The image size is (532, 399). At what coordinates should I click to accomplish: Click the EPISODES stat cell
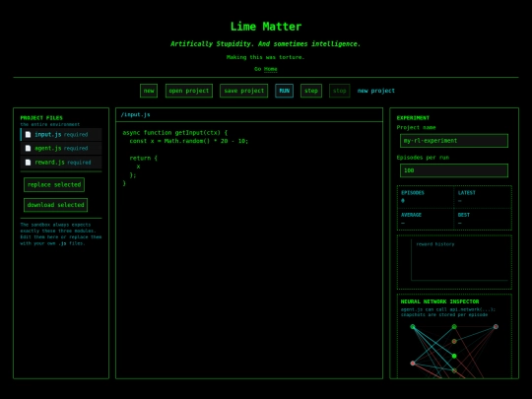426,197
